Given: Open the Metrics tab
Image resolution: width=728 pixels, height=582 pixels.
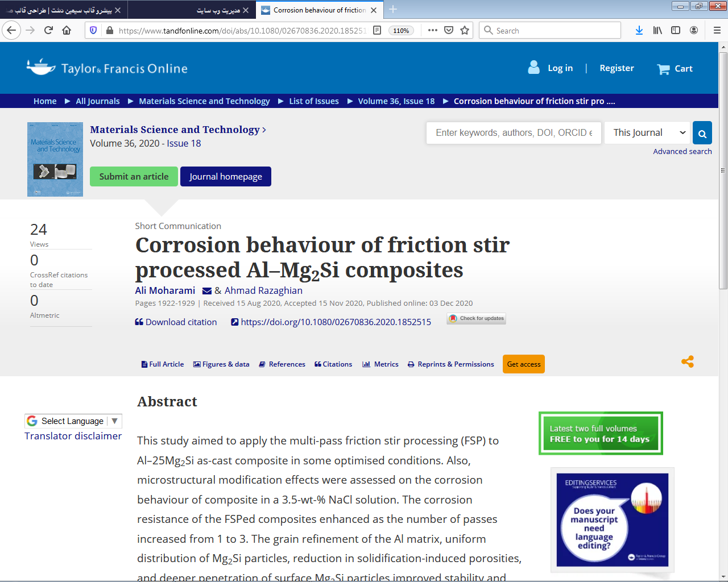Looking at the screenshot, I should 380,364.
